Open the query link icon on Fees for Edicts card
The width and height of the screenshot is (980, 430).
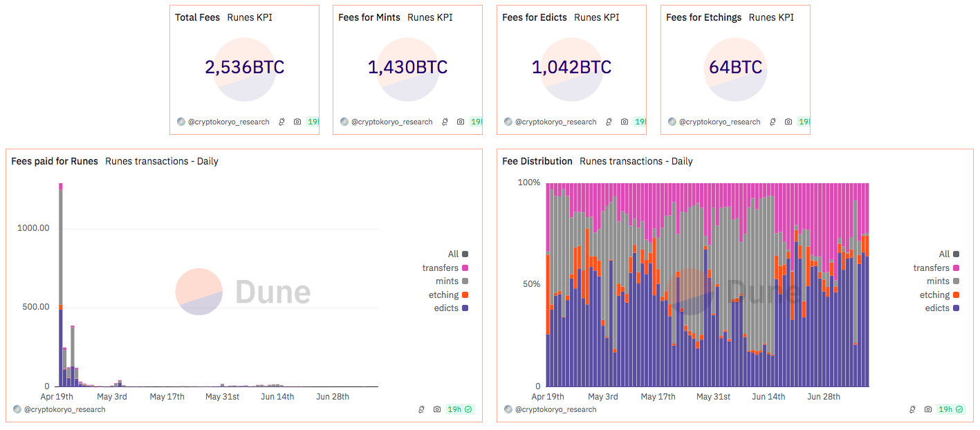tap(609, 122)
